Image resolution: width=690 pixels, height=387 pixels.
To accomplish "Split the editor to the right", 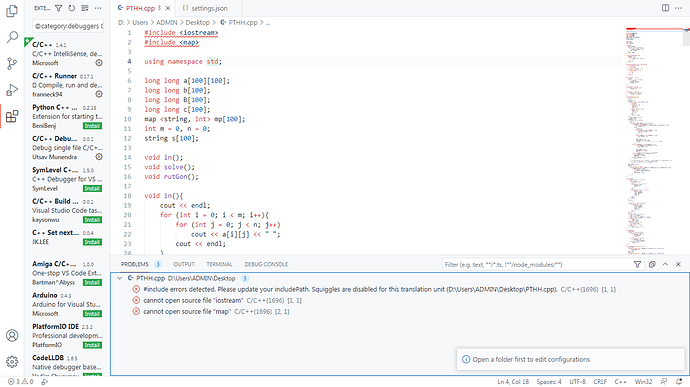I will point(665,8).
